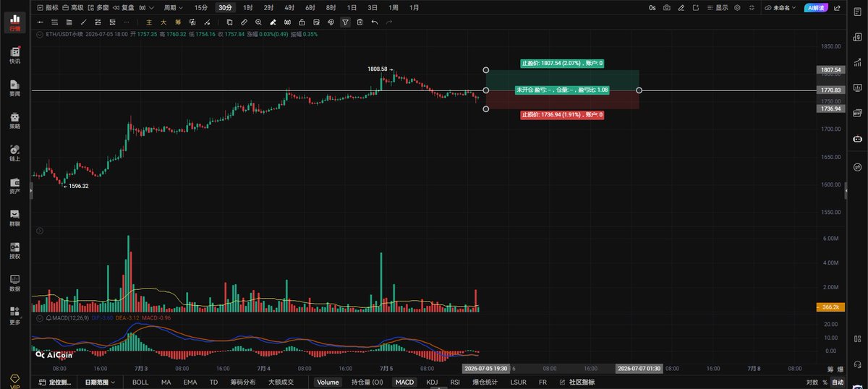This screenshot has height=389, width=868.
Task: Toggle 自动 auto scale button
Action: pyautogui.click(x=838, y=382)
